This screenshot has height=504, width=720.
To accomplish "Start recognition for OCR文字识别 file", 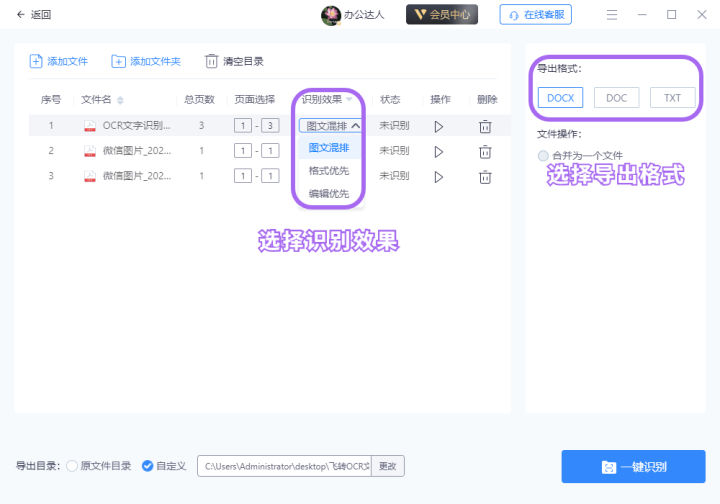I will (439, 126).
